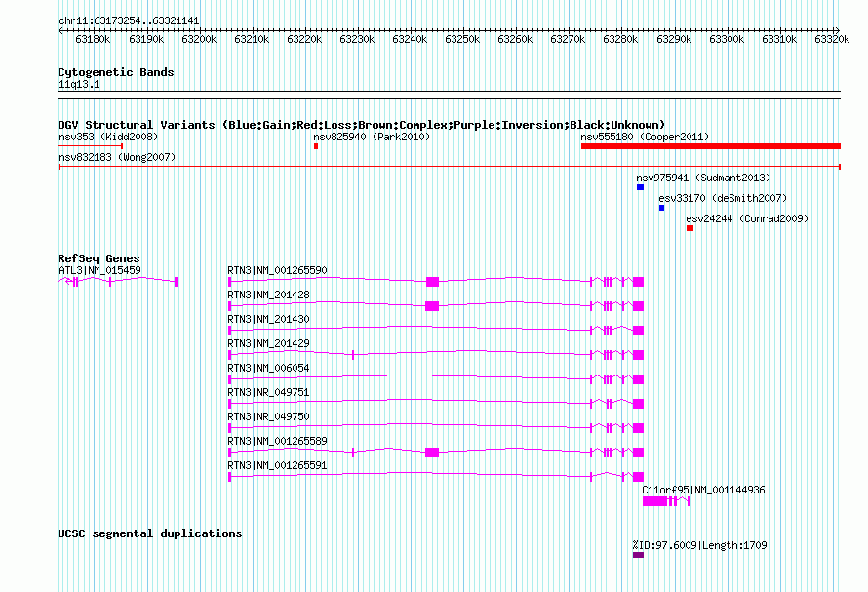Click the large exon block of RTN3 NM_201428
The image size is (868, 592).
[432, 306]
